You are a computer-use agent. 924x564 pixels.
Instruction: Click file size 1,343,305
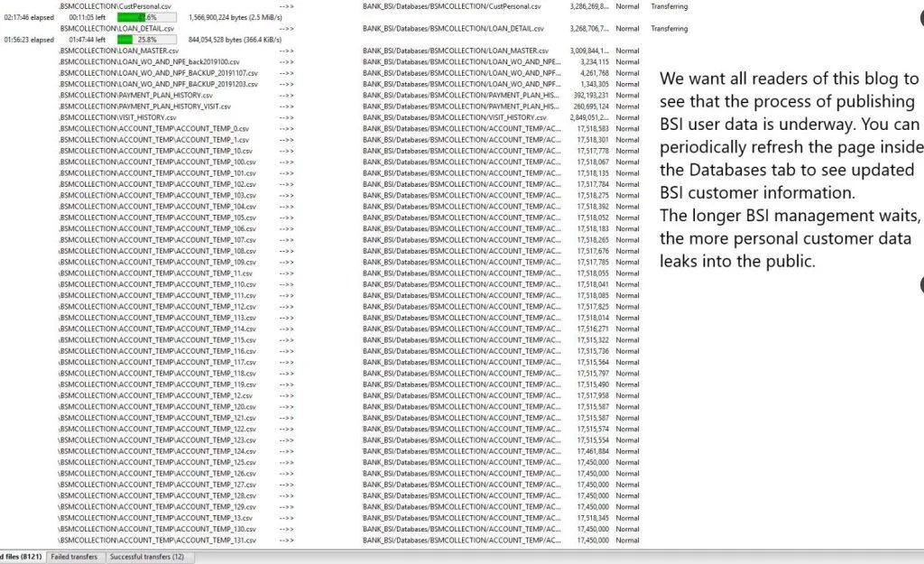[595, 84]
